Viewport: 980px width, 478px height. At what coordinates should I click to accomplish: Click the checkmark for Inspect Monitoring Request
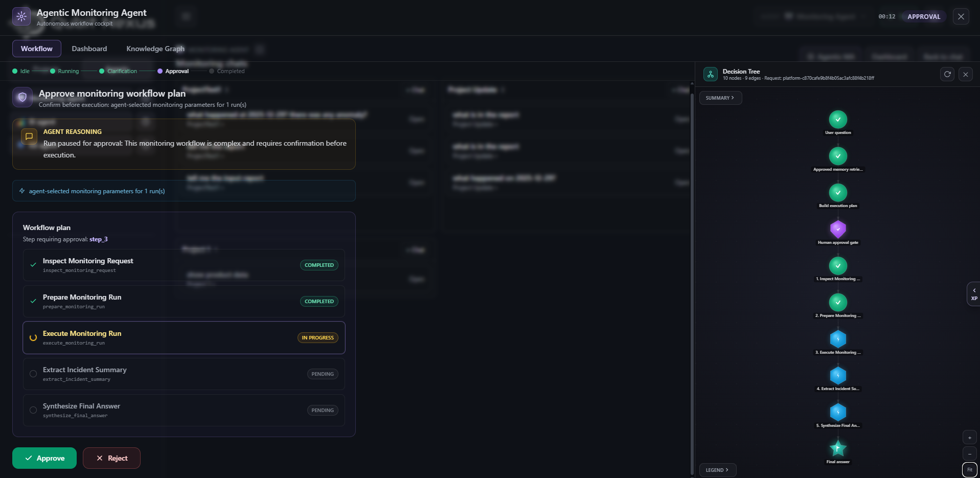click(33, 265)
